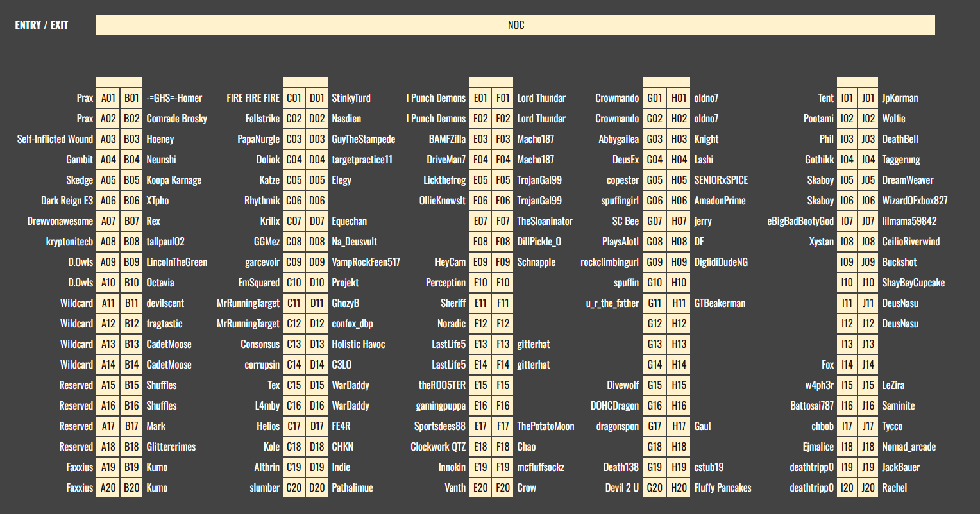
Task: Click the name BAMFZilla
Action: [447, 139]
